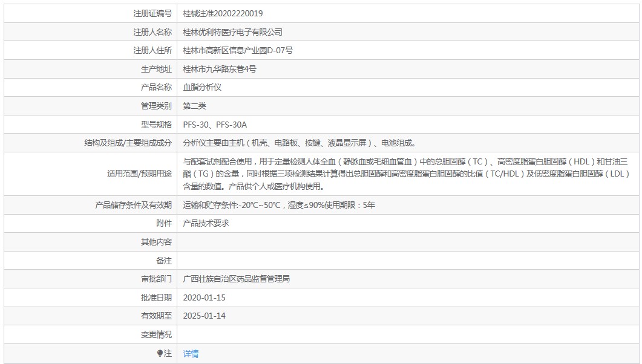
Task: Click the 注册证编号 label
Action: click(152, 13)
